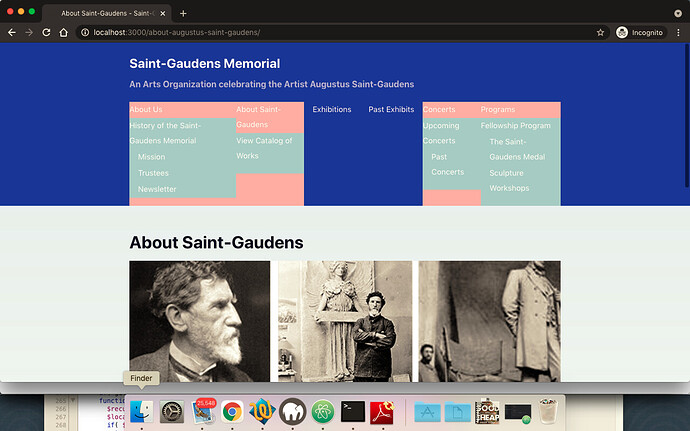Open Finder in the dock
Screen dimensions: 690x431
coord(142,411)
